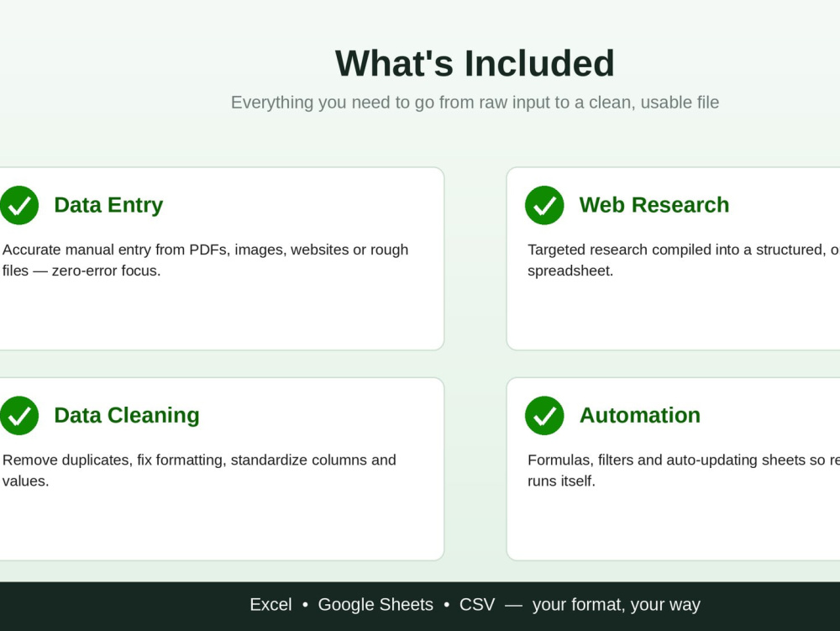Click the "Automation" card title
Image resolution: width=840 pixels, height=631 pixels.
(x=640, y=416)
